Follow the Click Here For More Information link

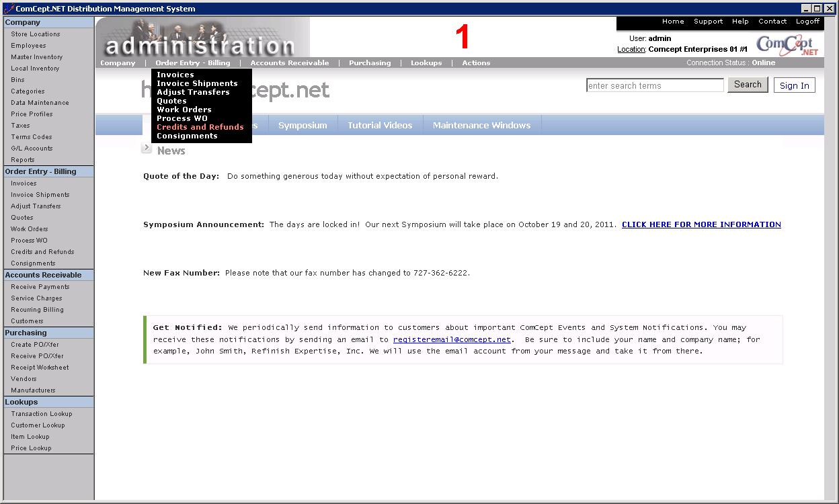tap(701, 224)
